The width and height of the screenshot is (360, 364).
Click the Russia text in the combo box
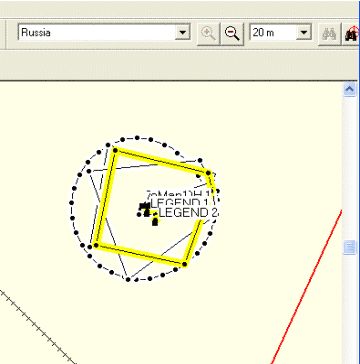point(36,33)
